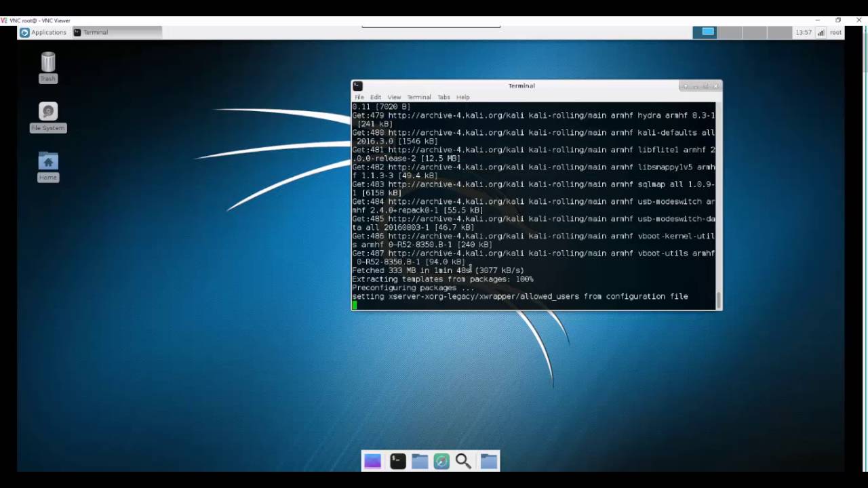868x488 pixels.
Task: Click the Show Desktop icon in the dock
Action: point(372,461)
